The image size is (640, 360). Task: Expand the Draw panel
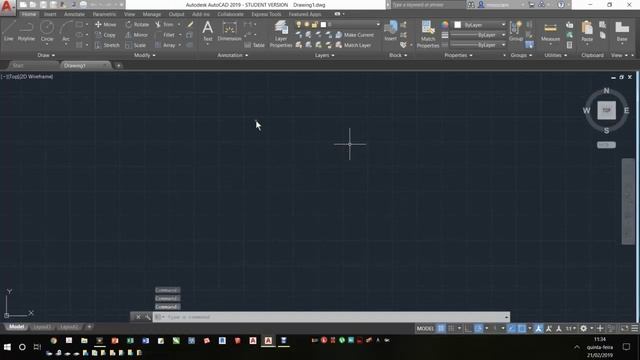point(46,55)
